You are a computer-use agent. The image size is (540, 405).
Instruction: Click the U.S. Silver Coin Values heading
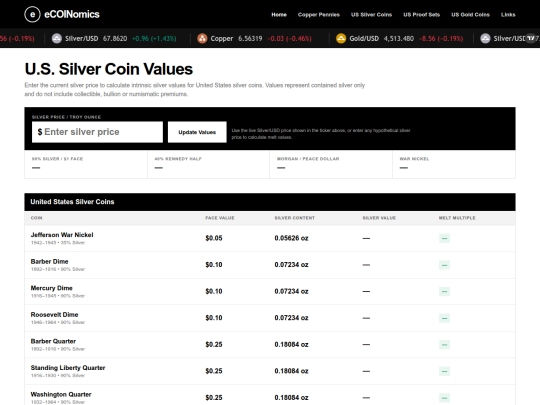point(109,69)
